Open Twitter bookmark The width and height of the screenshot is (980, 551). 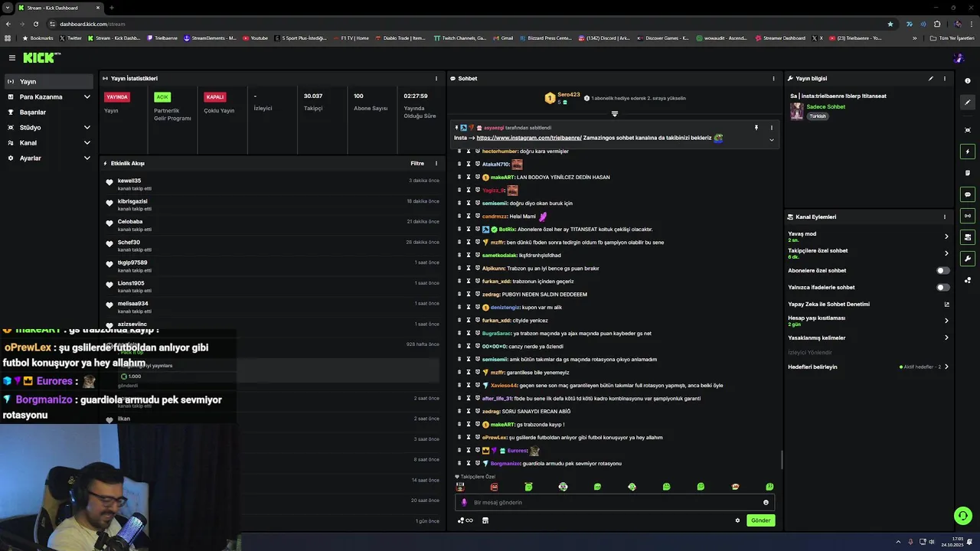point(70,37)
